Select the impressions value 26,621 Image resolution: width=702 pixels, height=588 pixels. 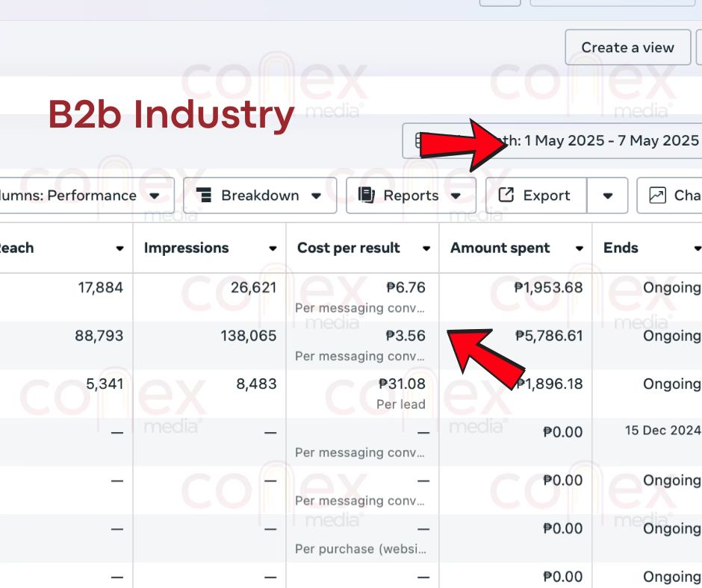tap(254, 287)
